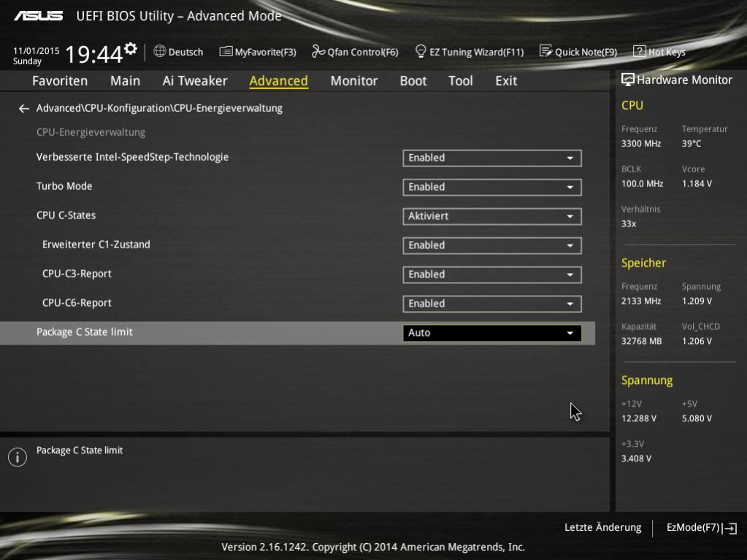
Task: Click the CPU-Energieverwaltung section title
Action: [x=91, y=132]
